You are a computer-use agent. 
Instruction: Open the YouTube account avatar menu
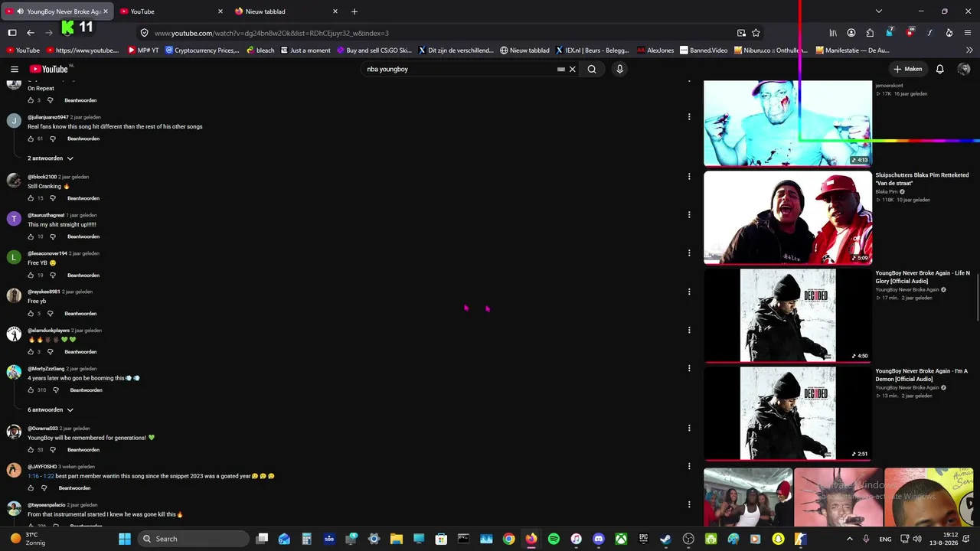pyautogui.click(x=964, y=69)
